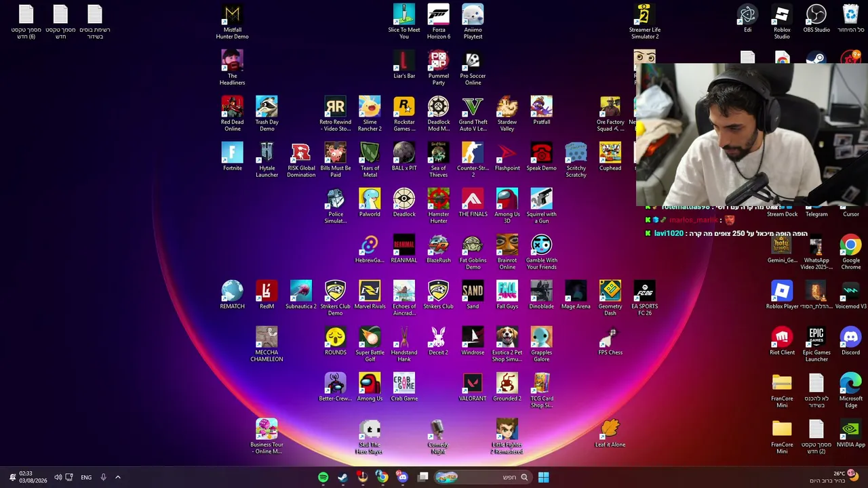868x488 pixels.
Task: Expand the hidden system tray icons
Action: tap(117, 477)
